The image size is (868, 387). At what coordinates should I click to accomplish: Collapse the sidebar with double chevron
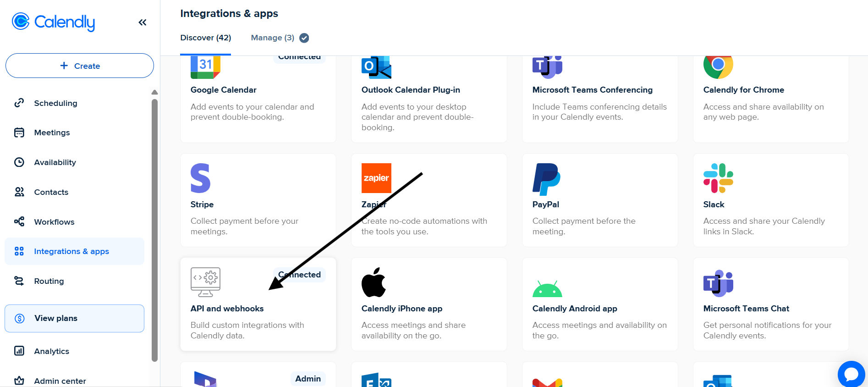(x=143, y=22)
